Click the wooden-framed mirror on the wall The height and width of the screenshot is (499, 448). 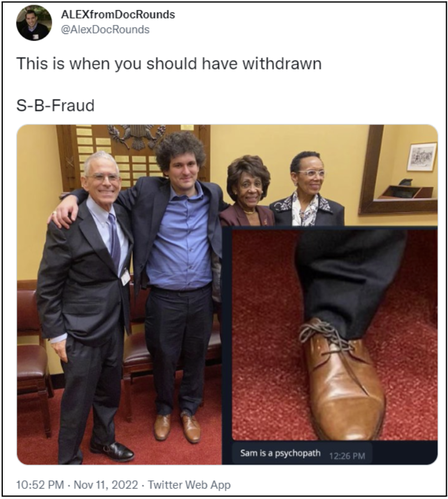[x=399, y=169]
